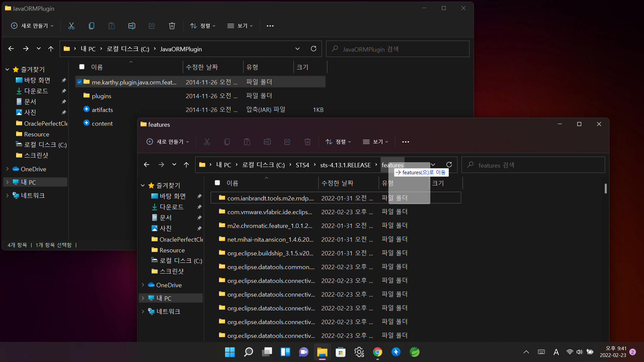Toggle select-all checkbox in JavaORMPlugin header
644x362 pixels.
point(82,67)
